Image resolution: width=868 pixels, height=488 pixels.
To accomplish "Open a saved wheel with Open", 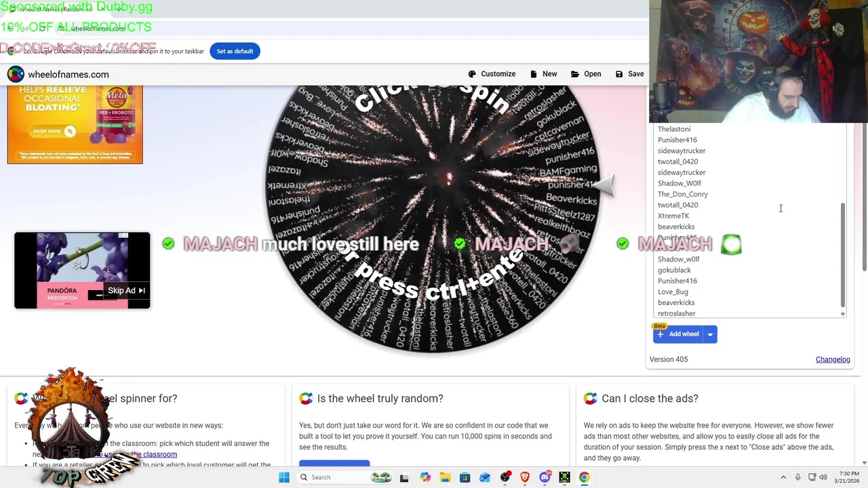I will (586, 74).
